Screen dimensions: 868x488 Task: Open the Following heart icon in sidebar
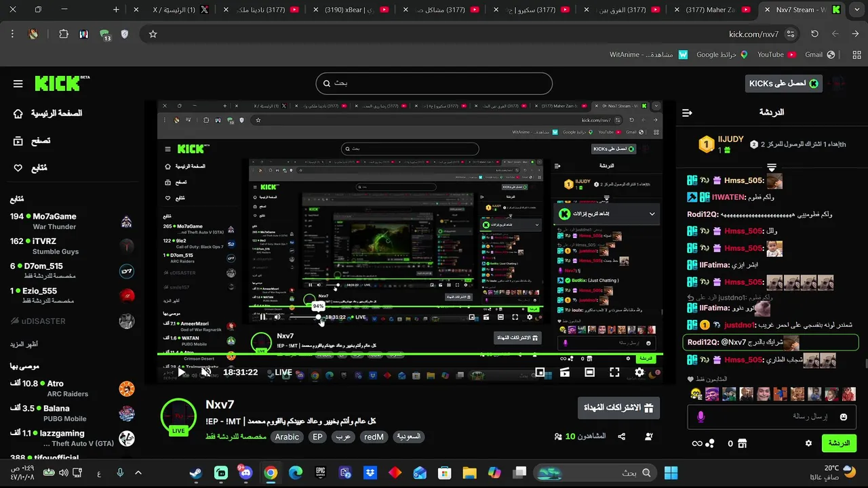tap(18, 168)
